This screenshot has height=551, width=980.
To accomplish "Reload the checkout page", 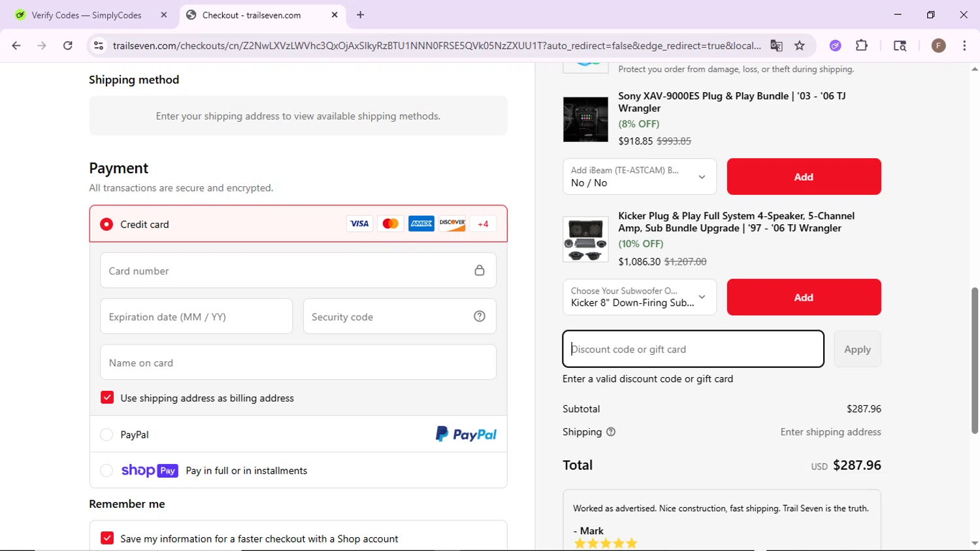I will [x=68, y=46].
